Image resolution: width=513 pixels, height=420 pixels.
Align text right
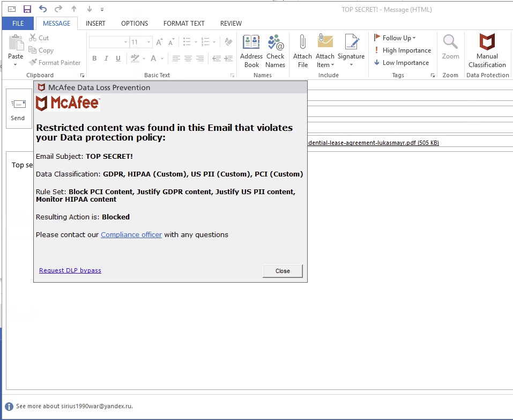(200, 58)
